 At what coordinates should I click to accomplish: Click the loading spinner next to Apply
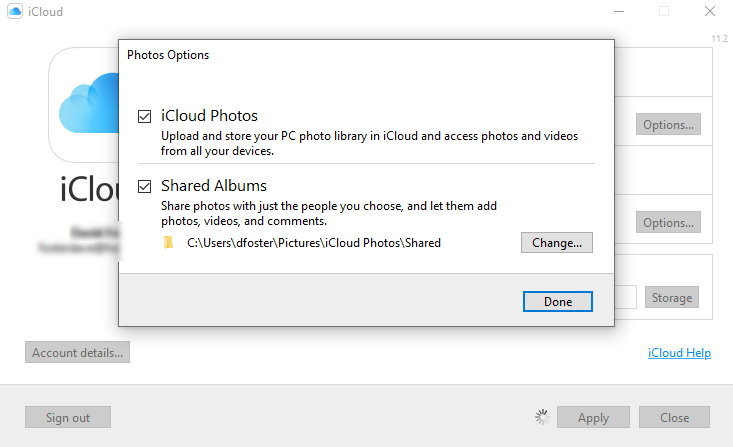click(x=543, y=417)
